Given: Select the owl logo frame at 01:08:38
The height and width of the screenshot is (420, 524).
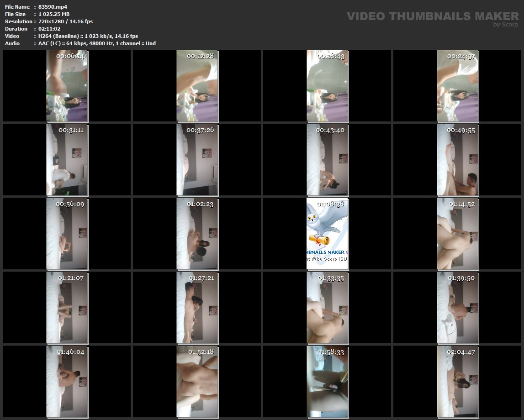Looking at the screenshot, I should pyautogui.click(x=328, y=234).
